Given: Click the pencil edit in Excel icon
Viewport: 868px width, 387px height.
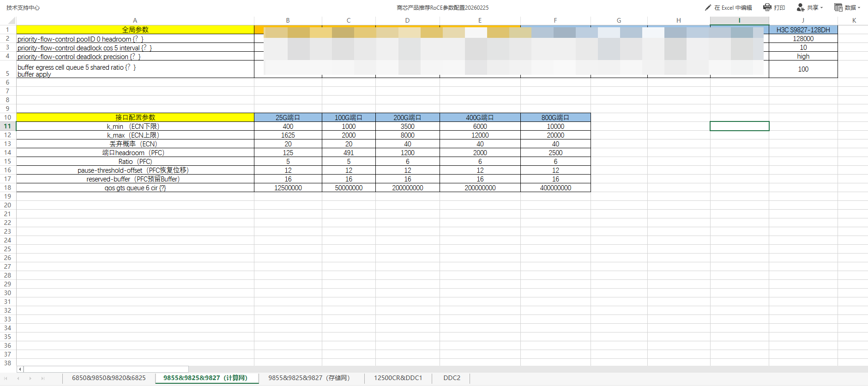Looking at the screenshot, I should (708, 7).
